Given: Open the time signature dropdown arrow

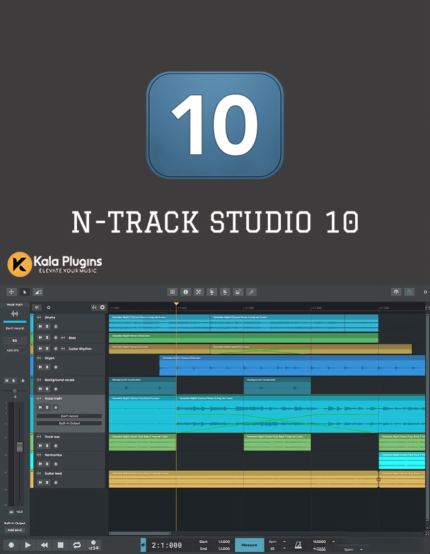Looking at the screenshot, I should tap(284, 548).
